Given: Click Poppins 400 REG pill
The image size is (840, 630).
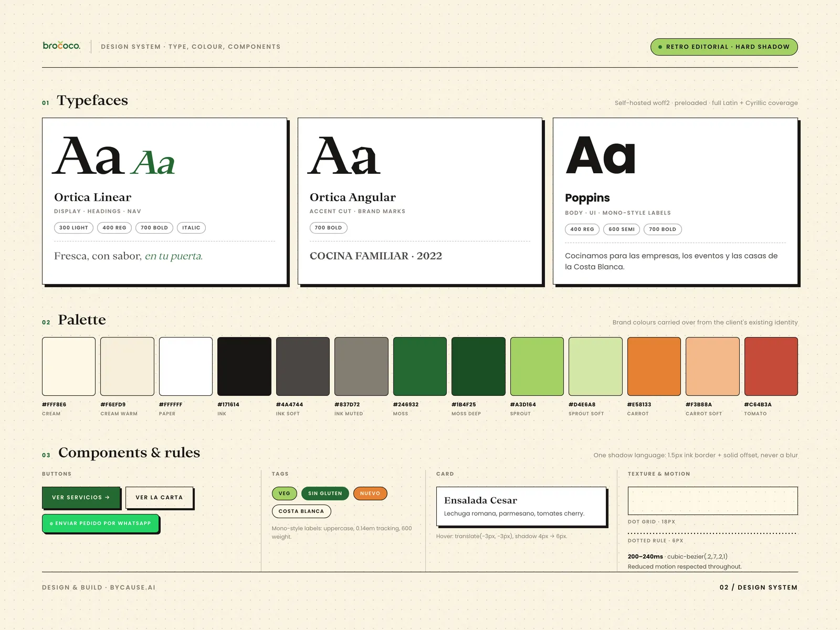Looking at the screenshot, I should 582,229.
